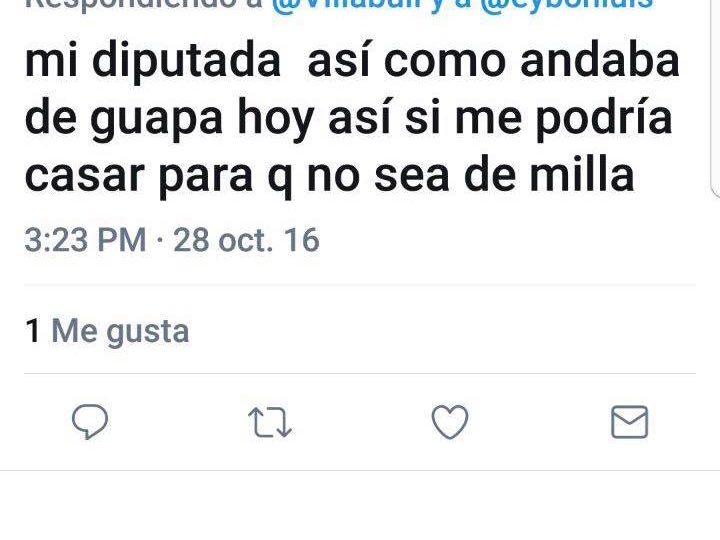
Task: Click the likes count number '1'
Action: 32,331
